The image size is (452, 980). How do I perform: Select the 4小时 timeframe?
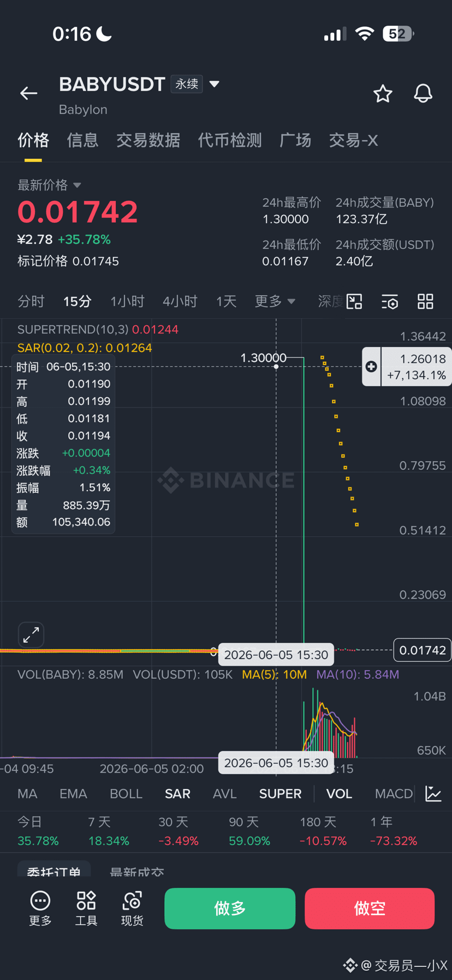[x=180, y=301]
